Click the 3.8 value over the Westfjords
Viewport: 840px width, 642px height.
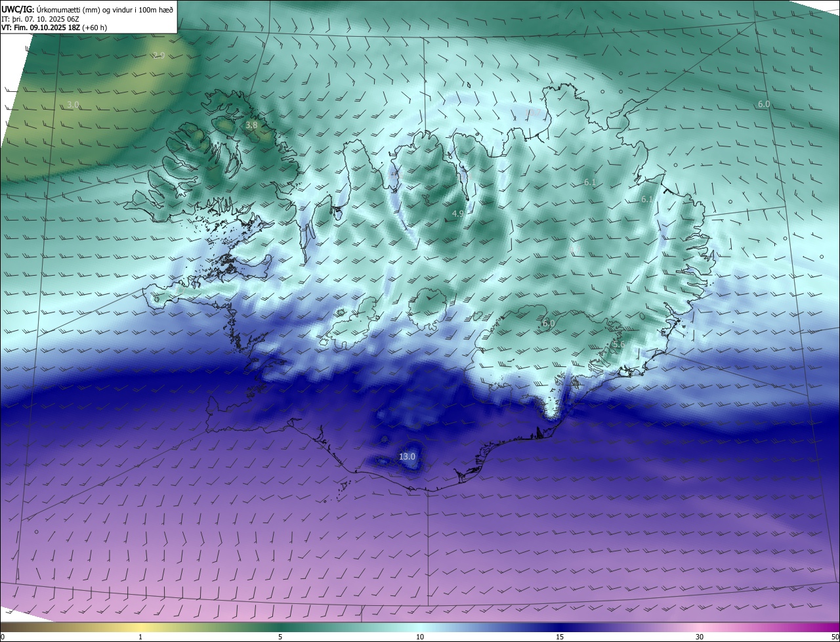tap(251, 125)
